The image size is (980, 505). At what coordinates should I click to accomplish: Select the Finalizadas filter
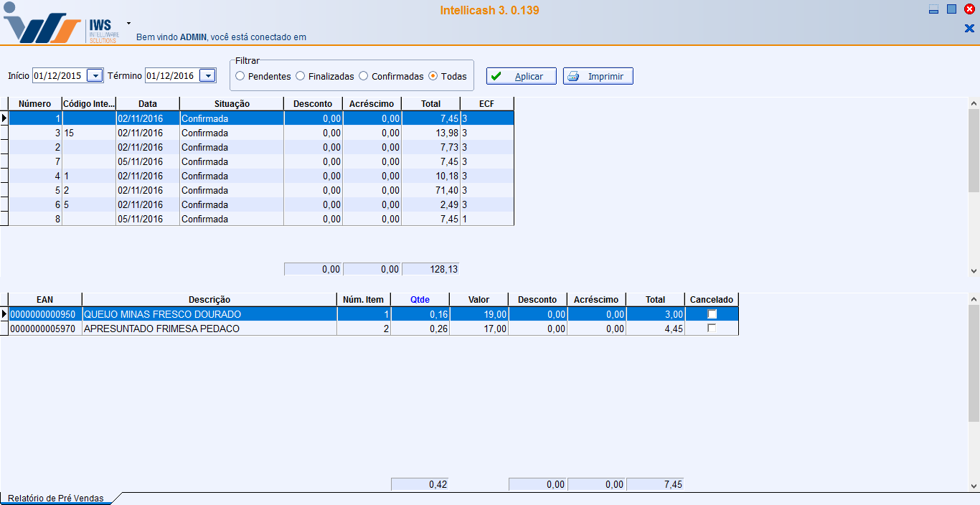point(325,76)
